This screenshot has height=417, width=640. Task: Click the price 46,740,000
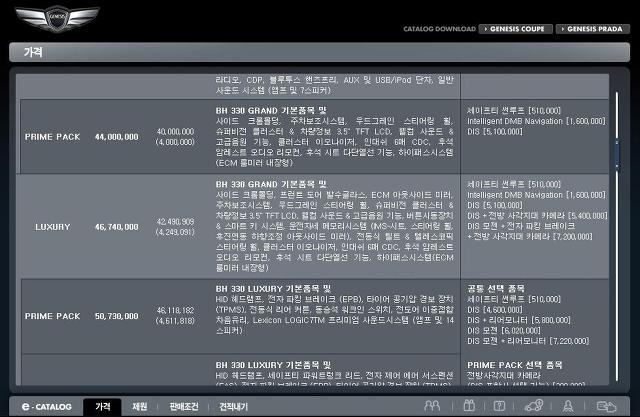tap(117, 227)
